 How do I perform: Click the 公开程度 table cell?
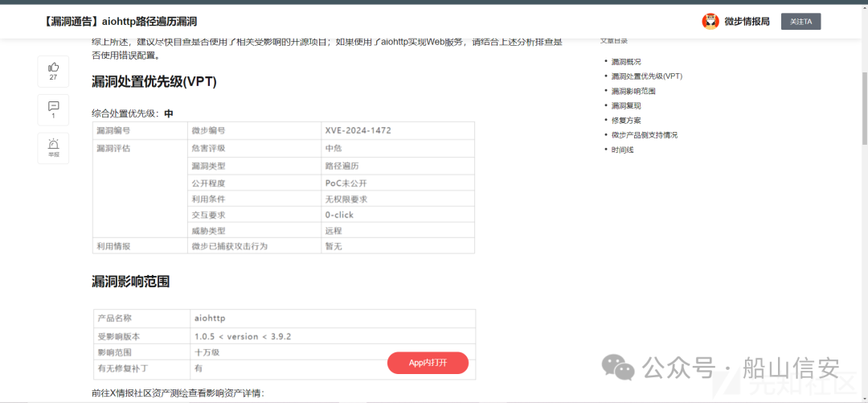254,183
